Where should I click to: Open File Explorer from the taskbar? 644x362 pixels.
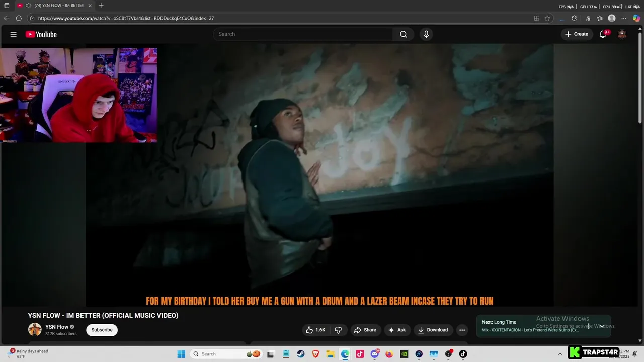pos(330,354)
